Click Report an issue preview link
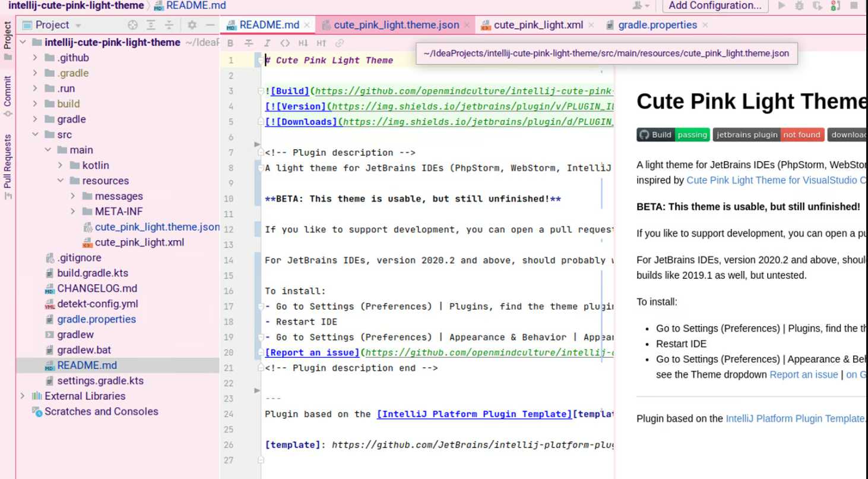Screen dimensions: 868x479 804,375
